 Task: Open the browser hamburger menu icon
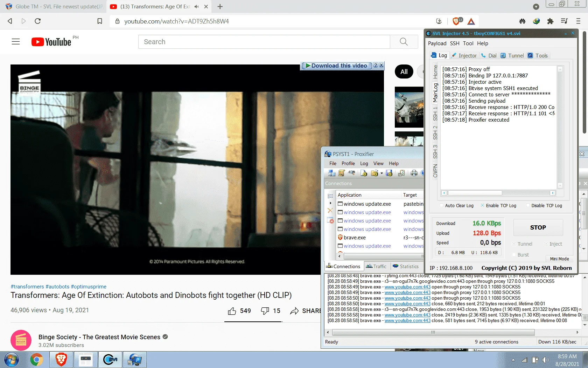pyautogui.click(x=578, y=21)
